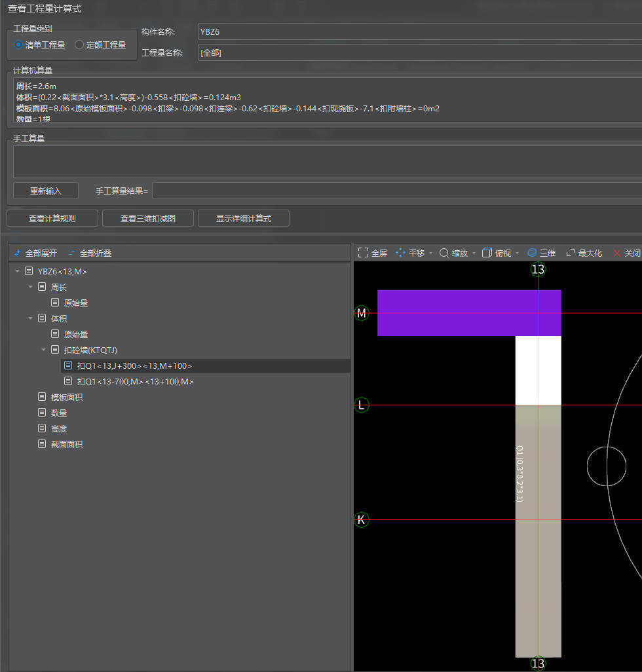Image resolution: width=642 pixels, height=672 pixels.
Task: Open 查看三维扣减图
Action: tap(148, 218)
